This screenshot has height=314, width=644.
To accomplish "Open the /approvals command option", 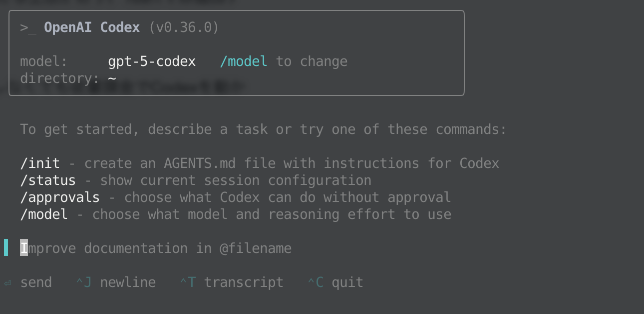I will 59,197.
